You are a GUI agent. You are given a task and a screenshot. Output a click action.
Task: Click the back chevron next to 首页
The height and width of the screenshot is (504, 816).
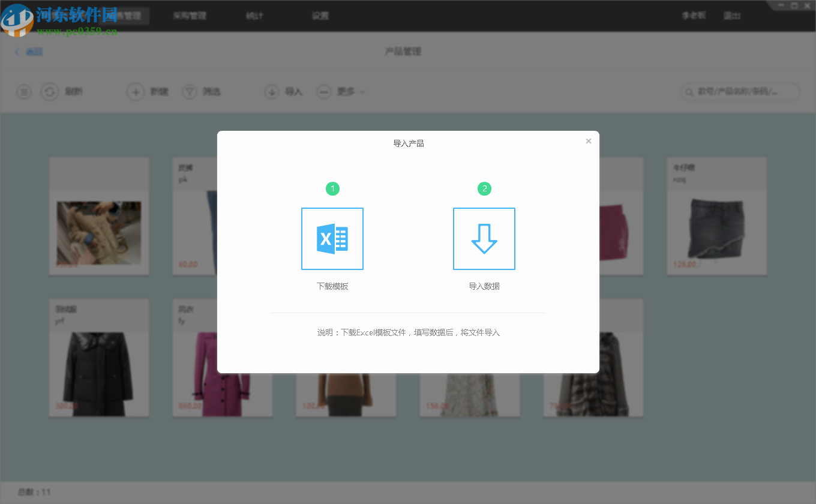(x=17, y=52)
